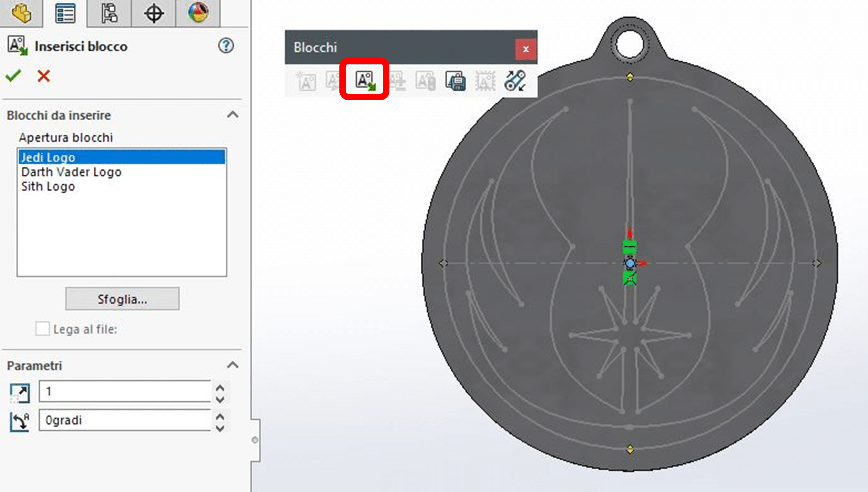This screenshot has height=492, width=868.
Task: Open the Belt/Chain tool in Blocchi toolbar
Action: pos(515,81)
